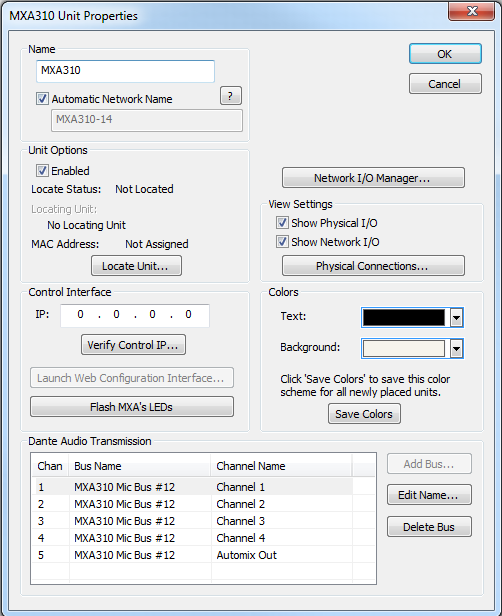Click the Not Located status text
Screen dimensions: 502x616
click(144, 189)
